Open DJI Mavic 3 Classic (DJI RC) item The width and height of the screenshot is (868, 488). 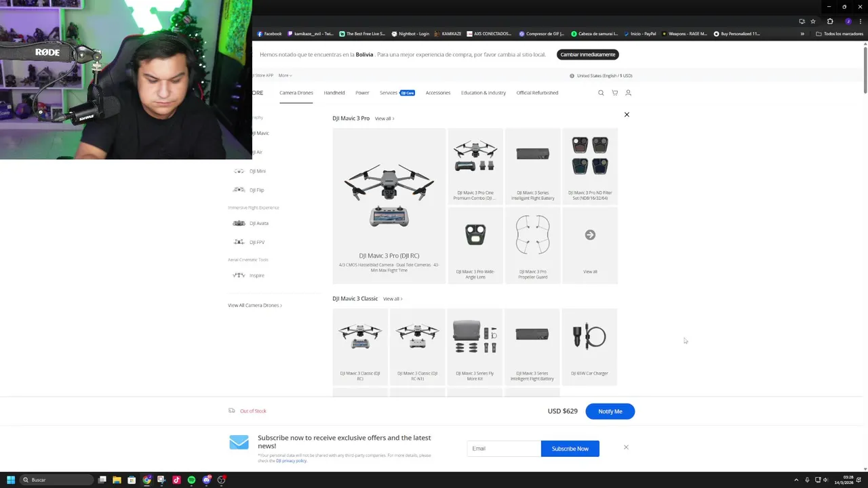click(360, 347)
